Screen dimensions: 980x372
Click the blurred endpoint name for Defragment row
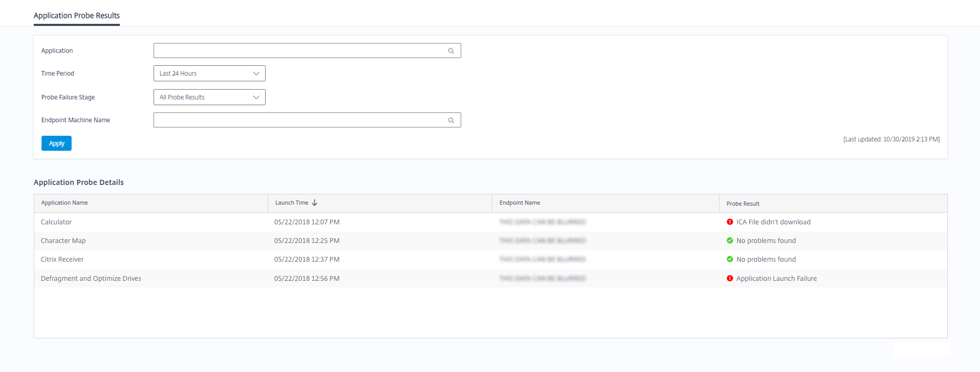542,279
